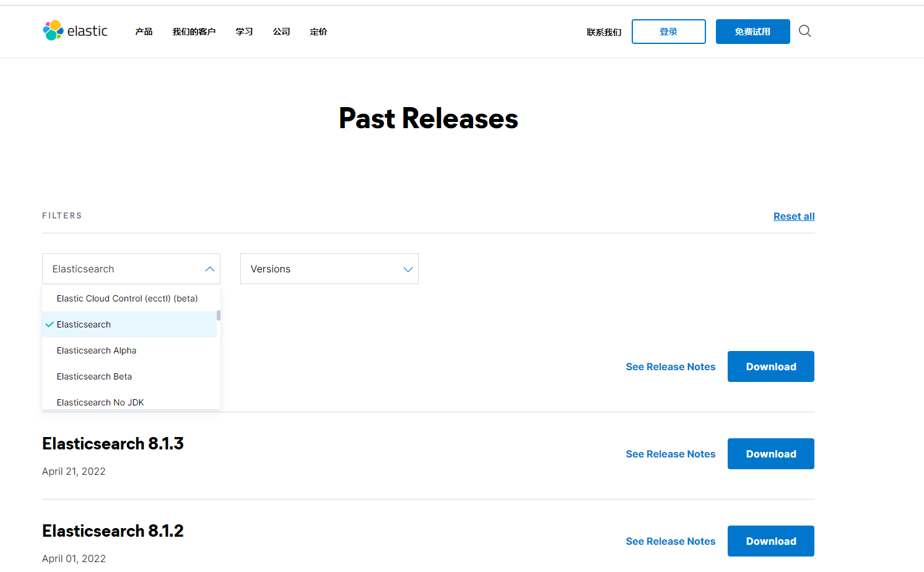Download Elasticsearch 8.1.2

click(x=771, y=541)
